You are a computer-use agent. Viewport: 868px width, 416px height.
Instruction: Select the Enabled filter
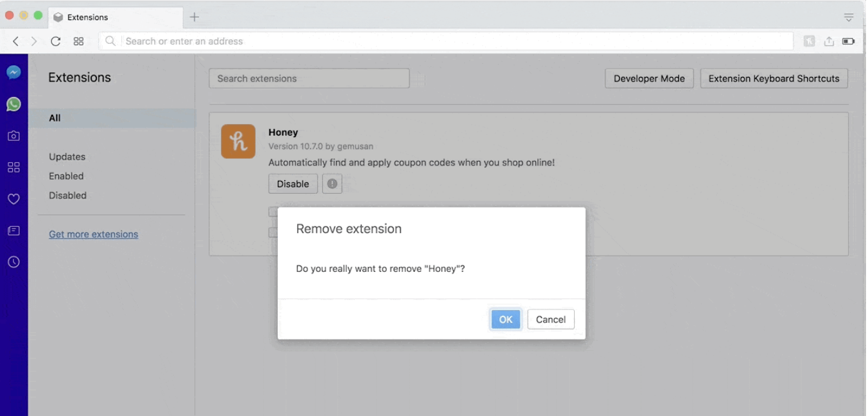click(67, 176)
